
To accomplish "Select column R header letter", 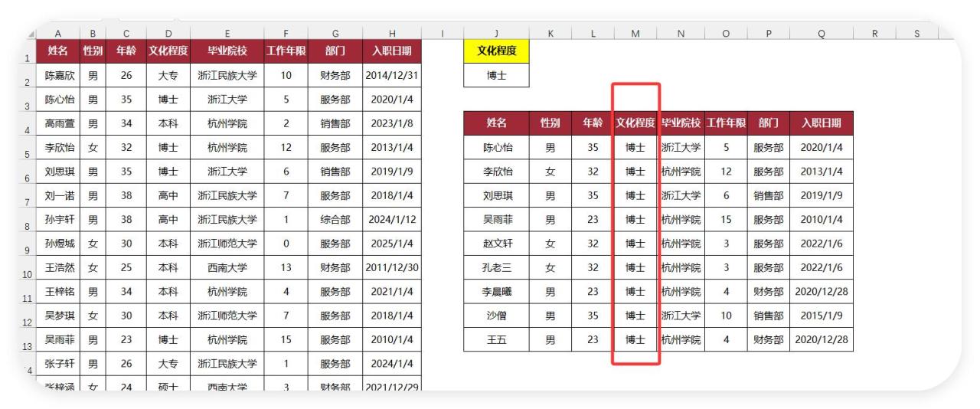I will pyautogui.click(x=874, y=34).
